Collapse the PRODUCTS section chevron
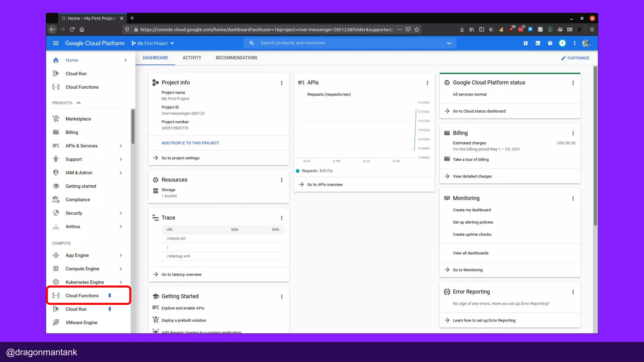 point(79,103)
